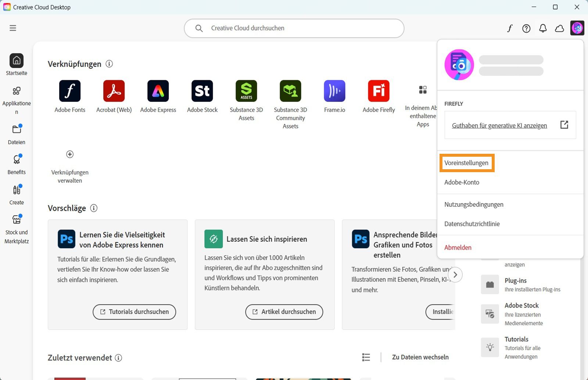588x380 pixels.
Task: Open the Adobe Express shortcut
Action: (x=158, y=96)
